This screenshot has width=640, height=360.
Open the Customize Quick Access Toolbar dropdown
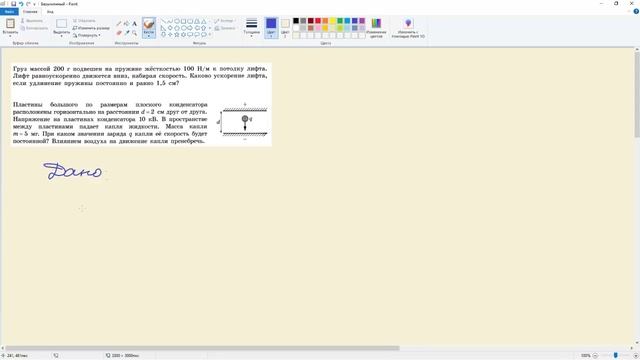coord(34,4)
